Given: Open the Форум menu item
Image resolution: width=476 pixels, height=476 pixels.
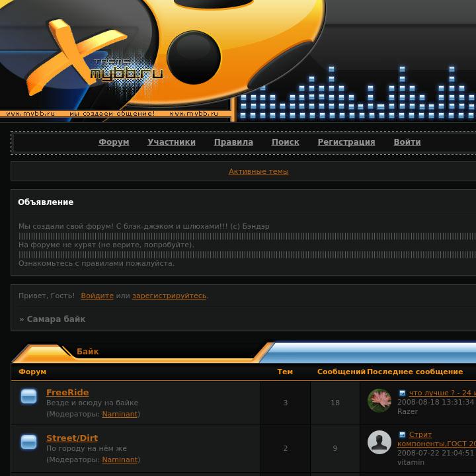Looking at the screenshot, I should click(114, 142).
